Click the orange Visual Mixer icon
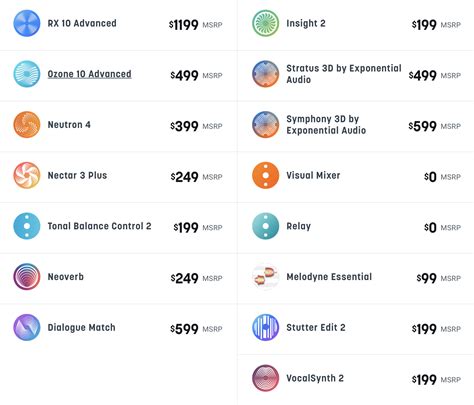Viewport: 474px width, 405px height. (266, 175)
